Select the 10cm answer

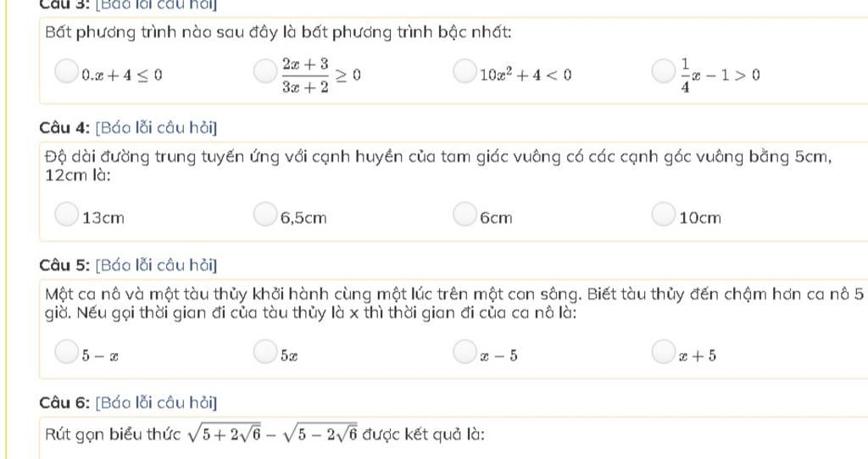(x=663, y=214)
